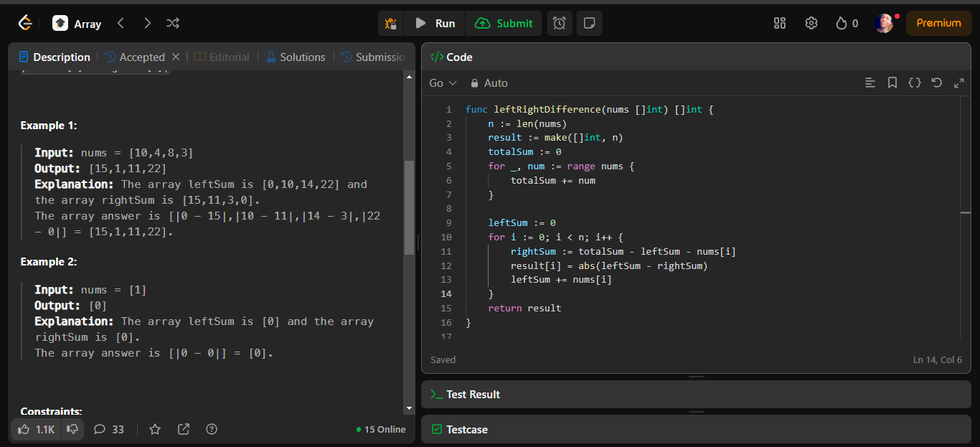
Task: Pick a random problem with shuffle
Action: click(173, 24)
